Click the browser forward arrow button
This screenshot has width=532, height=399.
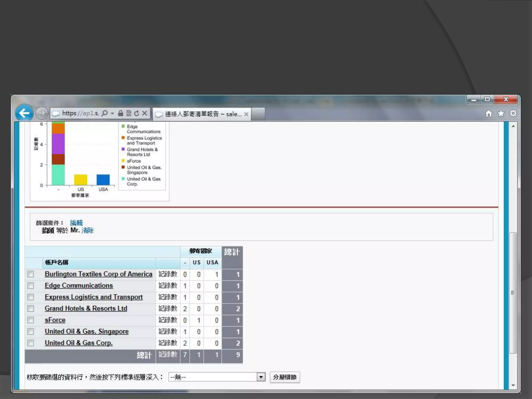click(42, 113)
